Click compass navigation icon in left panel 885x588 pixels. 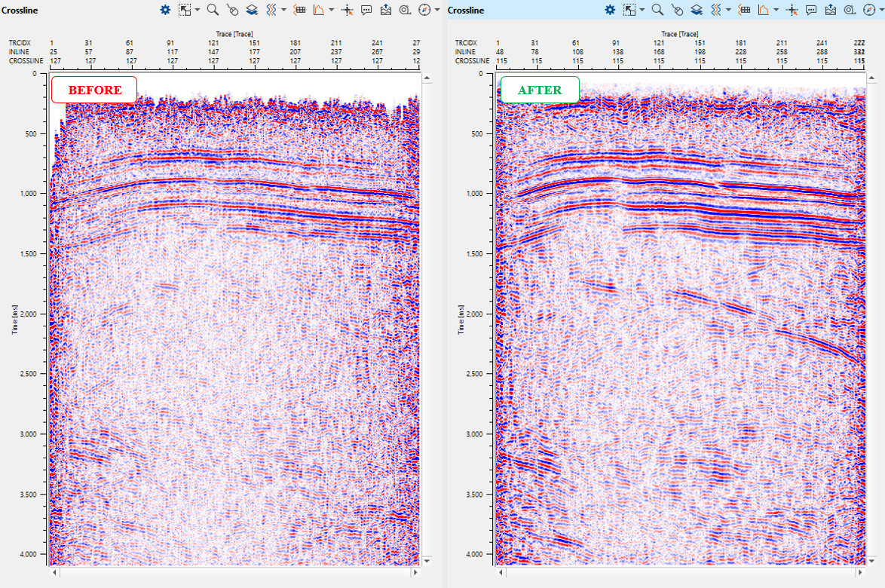[x=424, y=10]
